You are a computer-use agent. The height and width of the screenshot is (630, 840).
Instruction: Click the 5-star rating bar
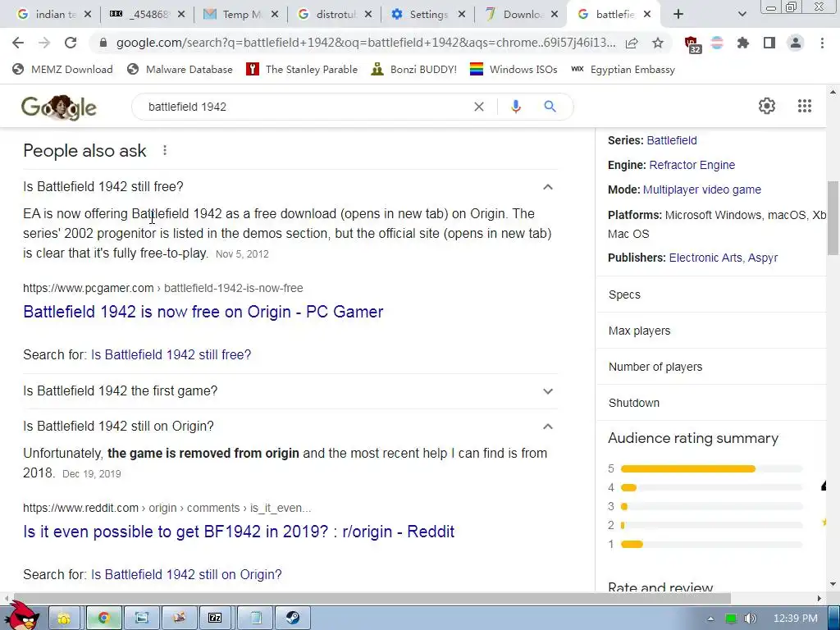coord(711,468)
